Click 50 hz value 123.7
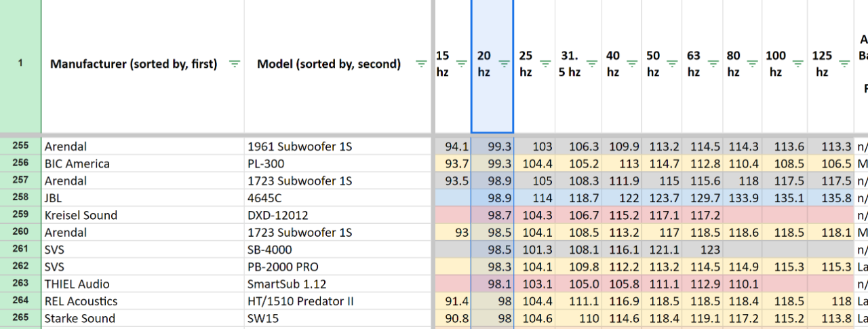Viewport: 868px width, 329px height. point(662,198)
